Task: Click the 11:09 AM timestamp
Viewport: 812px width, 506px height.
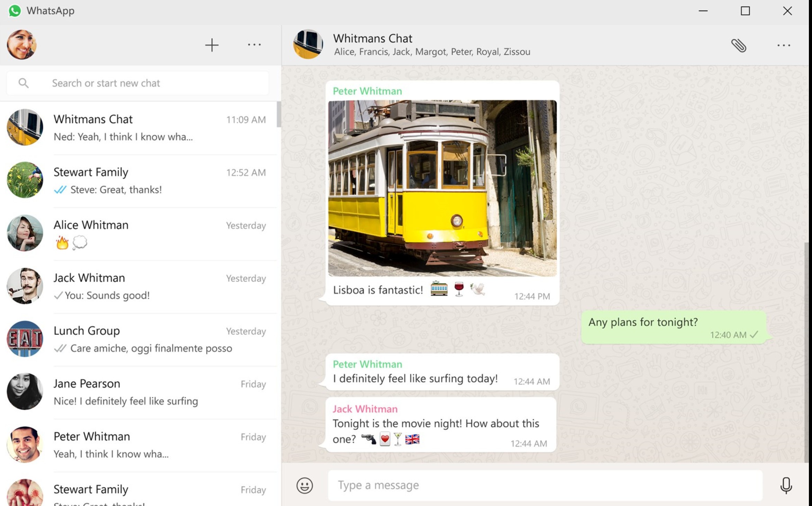Action: click(246, 120)
